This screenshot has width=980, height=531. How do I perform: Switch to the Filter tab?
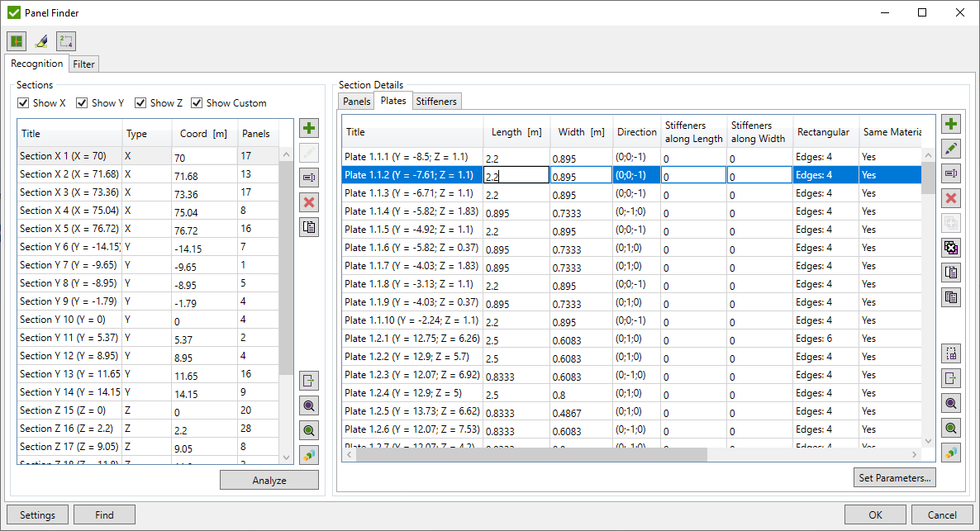83,64
